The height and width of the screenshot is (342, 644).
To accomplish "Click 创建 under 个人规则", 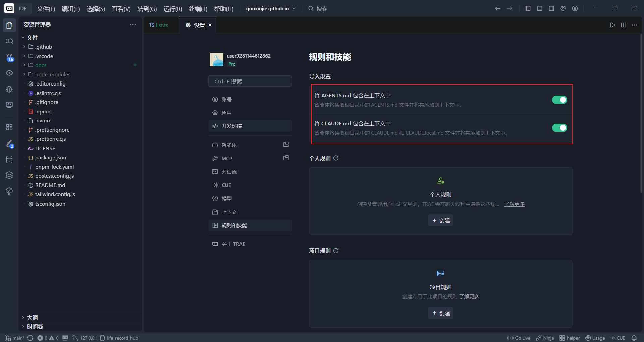I will (440, 220).
